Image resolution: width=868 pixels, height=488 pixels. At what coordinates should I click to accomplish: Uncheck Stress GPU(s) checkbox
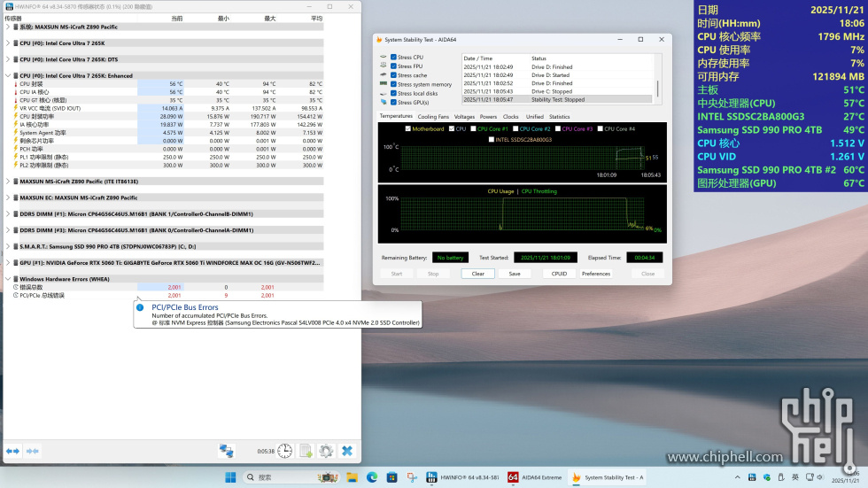point(393,103)
